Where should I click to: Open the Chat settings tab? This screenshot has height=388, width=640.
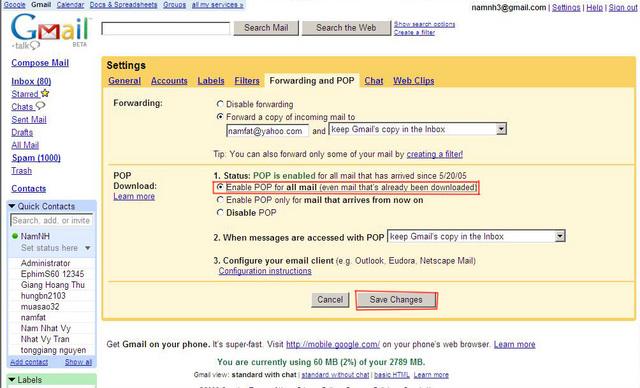pos(374,81)
